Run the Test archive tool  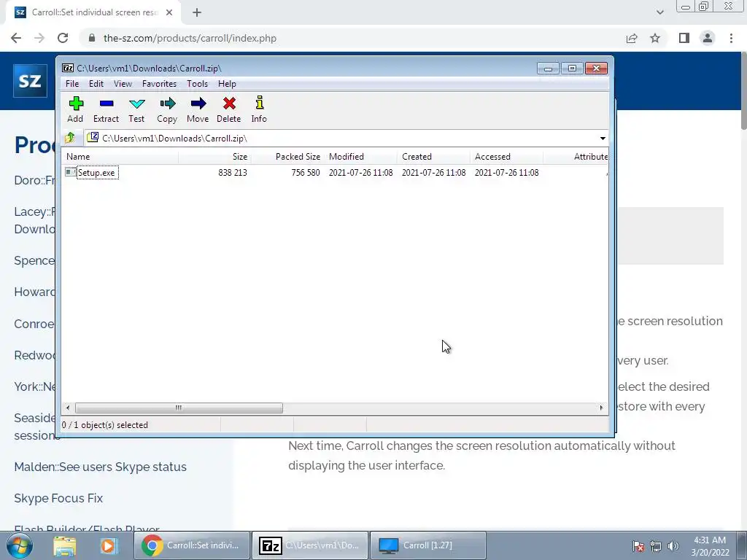click(136, 110)
